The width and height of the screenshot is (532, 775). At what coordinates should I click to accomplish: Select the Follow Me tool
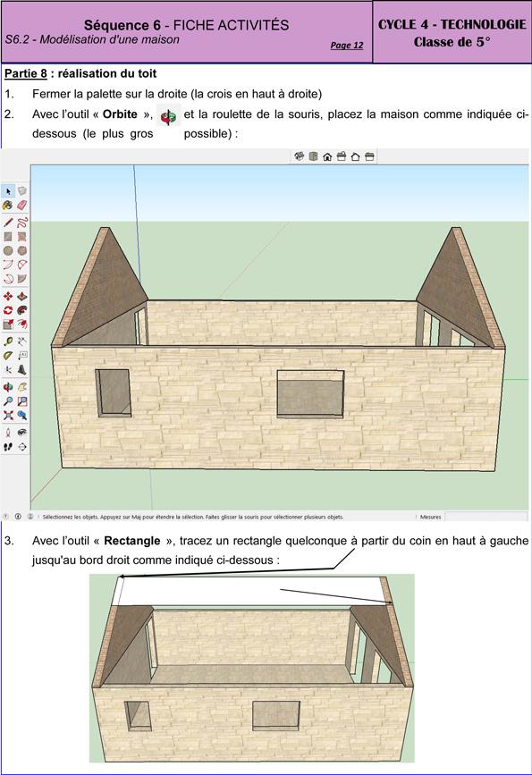[21, 310]
